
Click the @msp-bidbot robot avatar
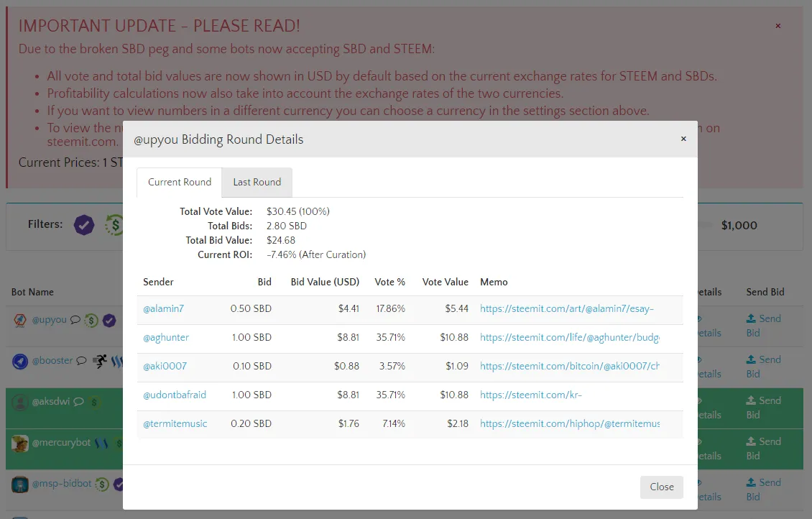pos(19,484)
